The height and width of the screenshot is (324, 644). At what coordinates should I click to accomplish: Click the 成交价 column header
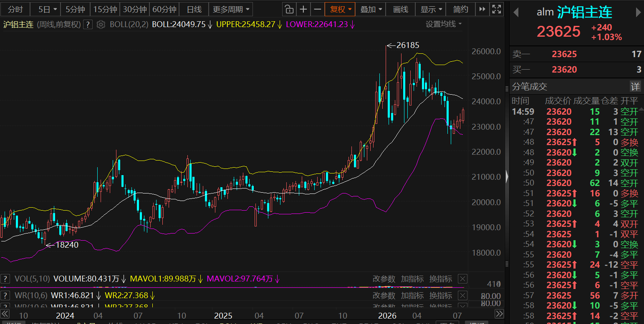pos(558,101)
